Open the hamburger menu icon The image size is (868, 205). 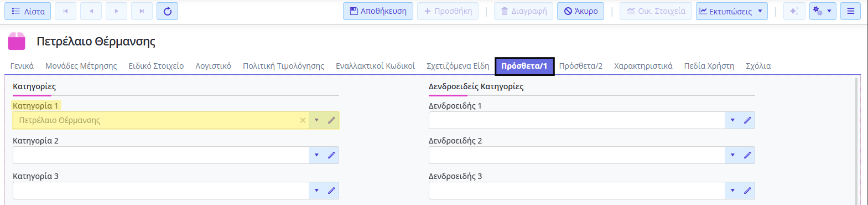pyautogui.click(x=850, y=11)
